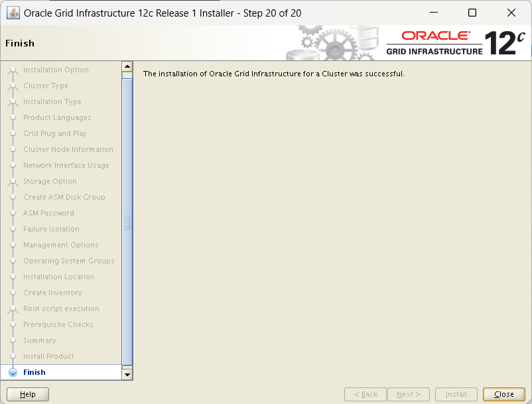Viewport: 532px width, 404px height.
Task: Select Storage Option step
Action: 50,181
